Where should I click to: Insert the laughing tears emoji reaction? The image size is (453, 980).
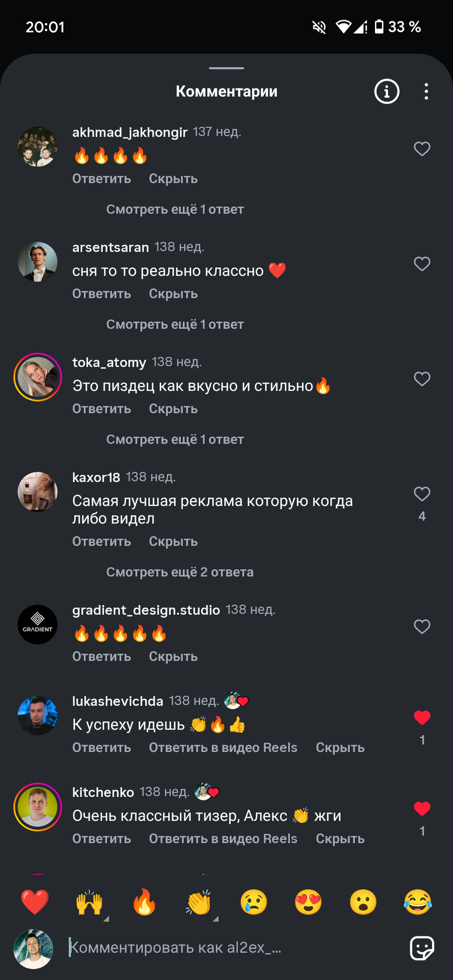[x=418, y=902]
